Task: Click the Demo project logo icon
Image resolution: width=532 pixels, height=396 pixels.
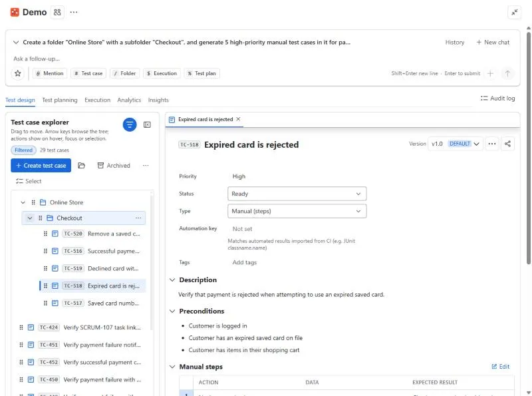Action: click(x=15, y=12)
